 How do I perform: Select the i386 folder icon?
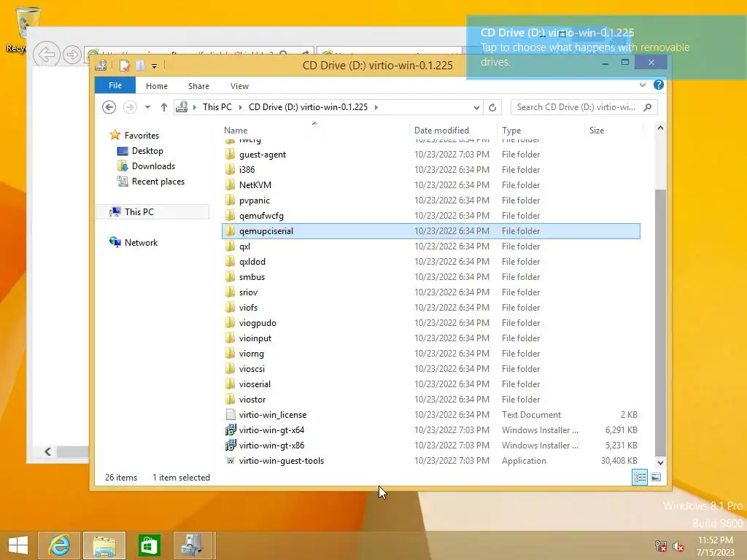pos(230,169)
